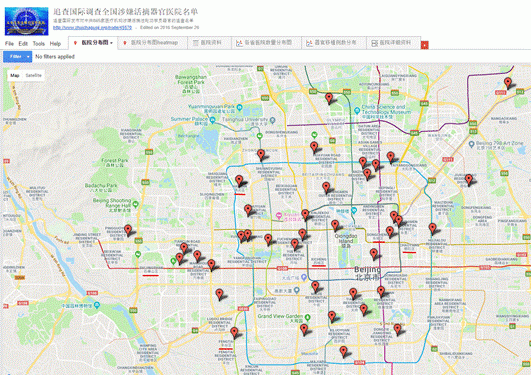The image size is (531, 375).
Task: Open the Edit menu
Action: (x=23, y=44)
